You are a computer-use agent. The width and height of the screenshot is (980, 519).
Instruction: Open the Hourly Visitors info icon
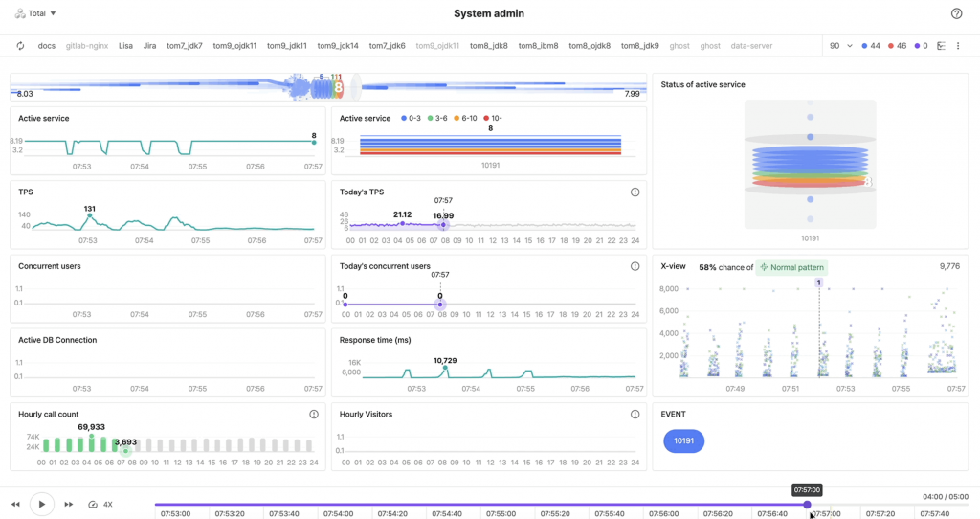pos(635,415)
